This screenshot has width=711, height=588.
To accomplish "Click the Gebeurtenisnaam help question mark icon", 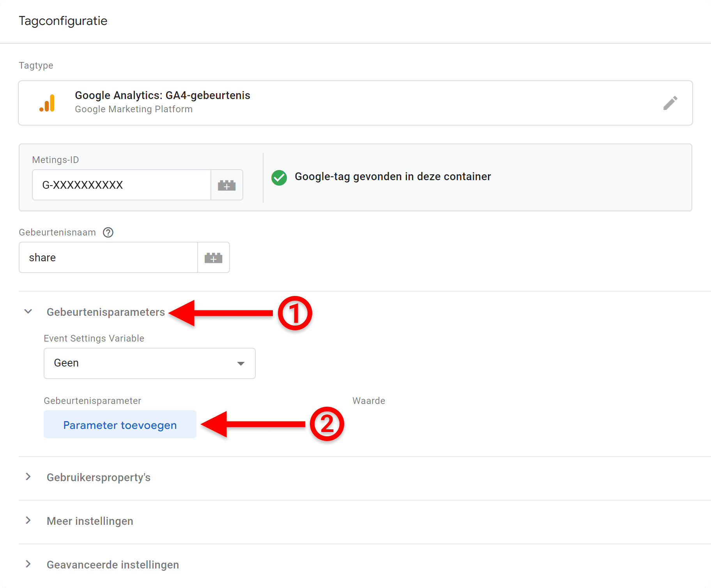I will coord(108,233).
